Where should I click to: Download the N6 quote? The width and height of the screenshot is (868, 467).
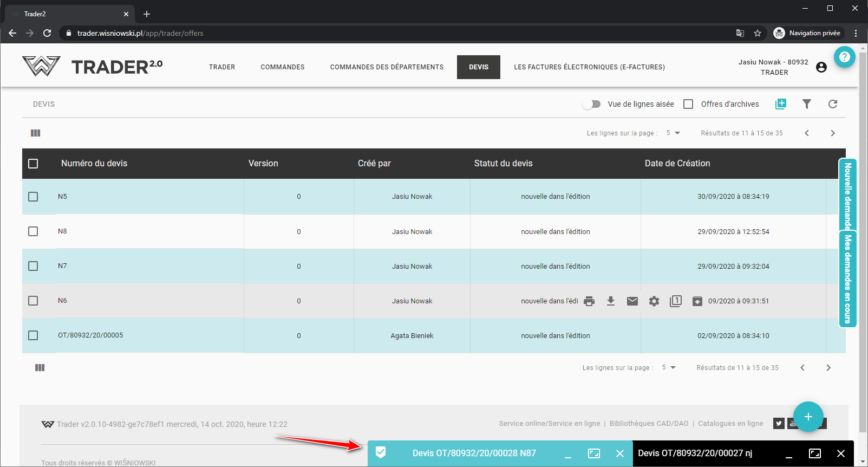(611, 301)
